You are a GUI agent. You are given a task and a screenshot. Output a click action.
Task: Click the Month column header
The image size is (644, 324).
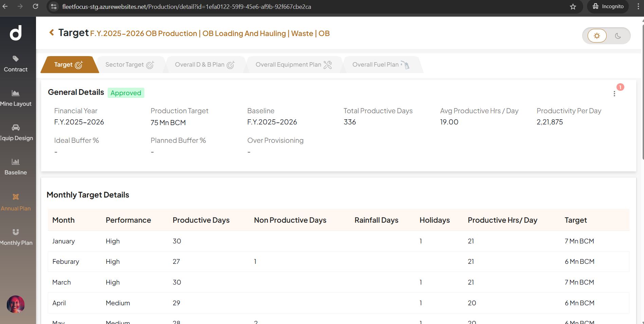coord(64,220)
